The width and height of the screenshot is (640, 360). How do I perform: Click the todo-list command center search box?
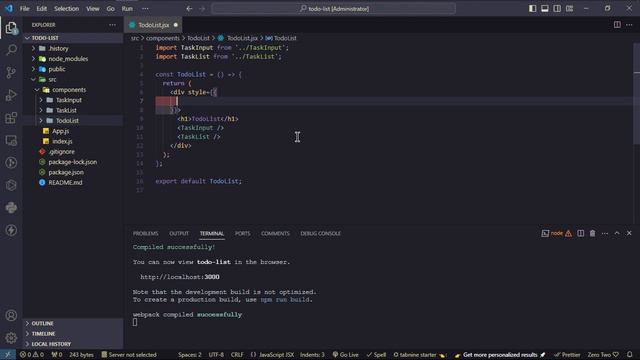tap(334, 9)
